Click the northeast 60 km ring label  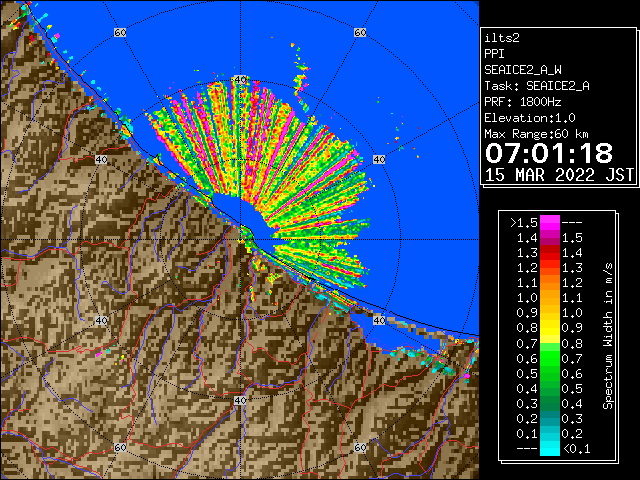click(x=360, y=32)
